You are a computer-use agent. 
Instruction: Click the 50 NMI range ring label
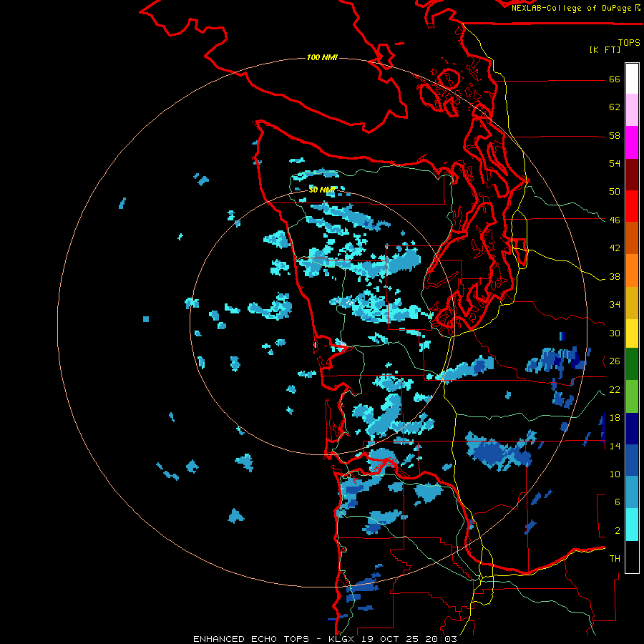point(322,190)
